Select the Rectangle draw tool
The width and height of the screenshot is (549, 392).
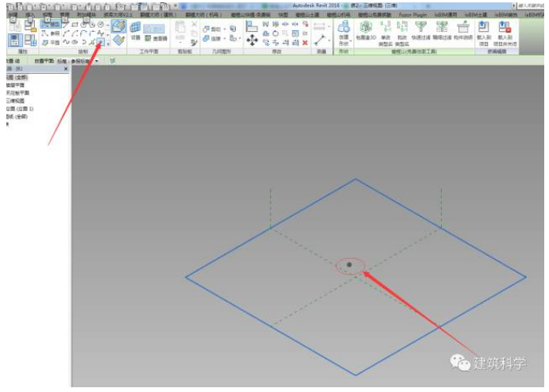click(75, 25)
